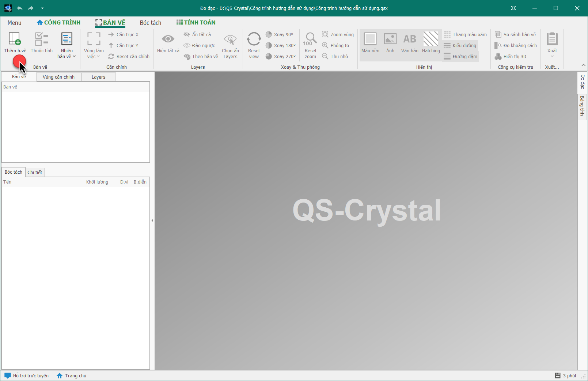Toggle Màu nền background color
This screenshot has width=588, height=381.
pos(370,42)
